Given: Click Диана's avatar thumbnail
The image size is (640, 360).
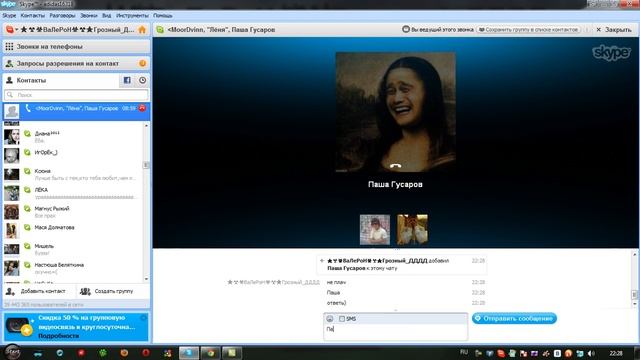Looking at the screenshot, I should coord(11,137).
